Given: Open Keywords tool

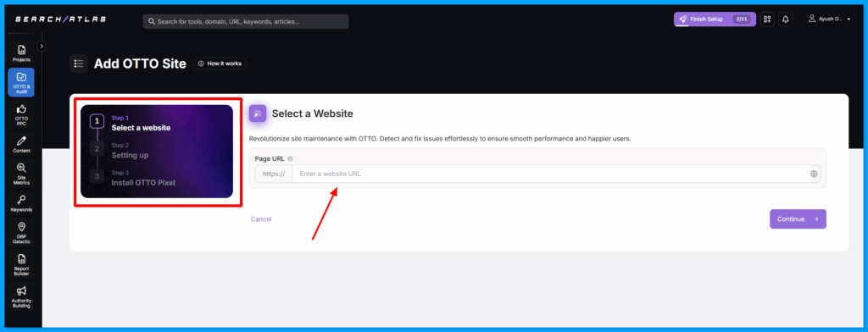Looking at the screenshot, I should click(21, 203).
